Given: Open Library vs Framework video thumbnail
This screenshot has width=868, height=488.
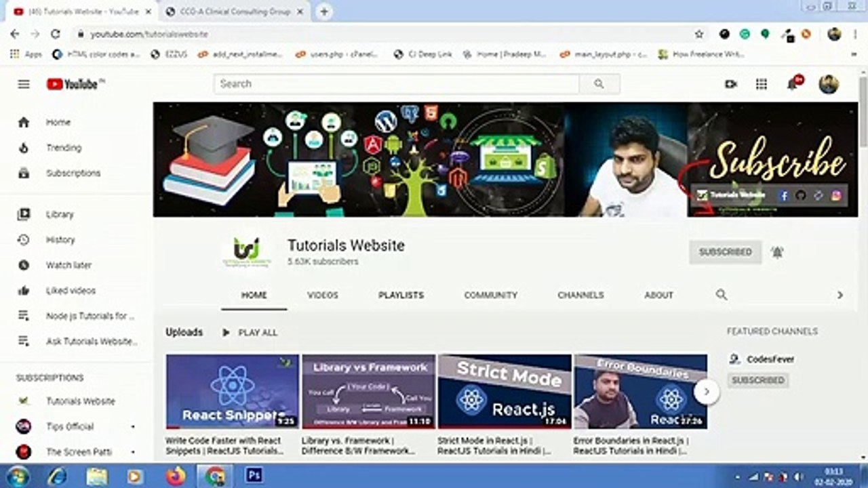Looking at the screenshot, I should coord(368,392).
